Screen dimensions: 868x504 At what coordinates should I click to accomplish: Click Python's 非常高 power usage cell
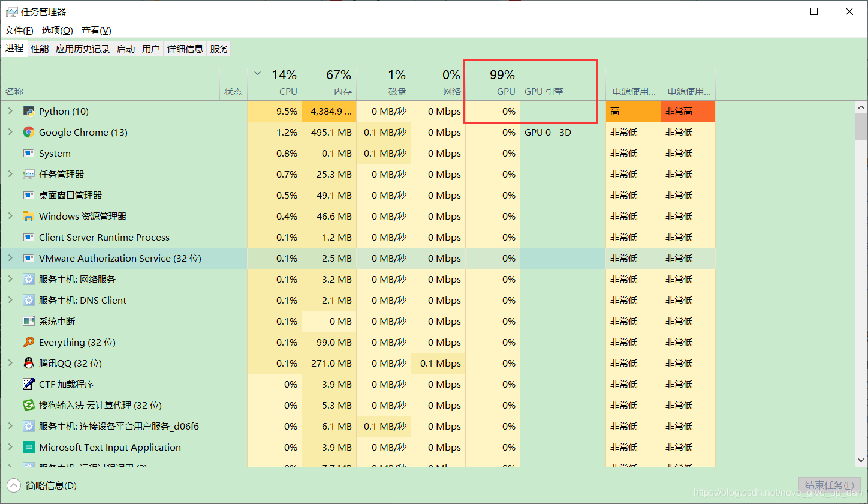688,111
